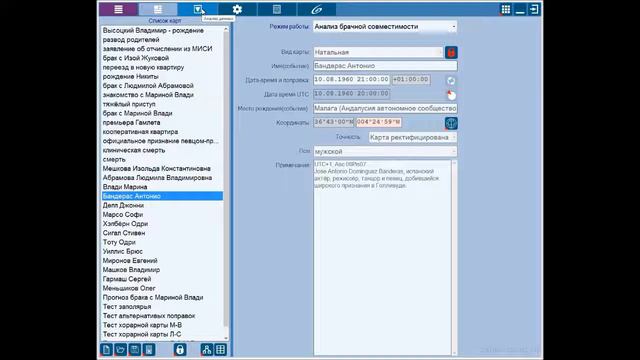Screen dimensions: 640x360
Task: Click the birthplace field with Малага
Action: (x=385, y=109)
